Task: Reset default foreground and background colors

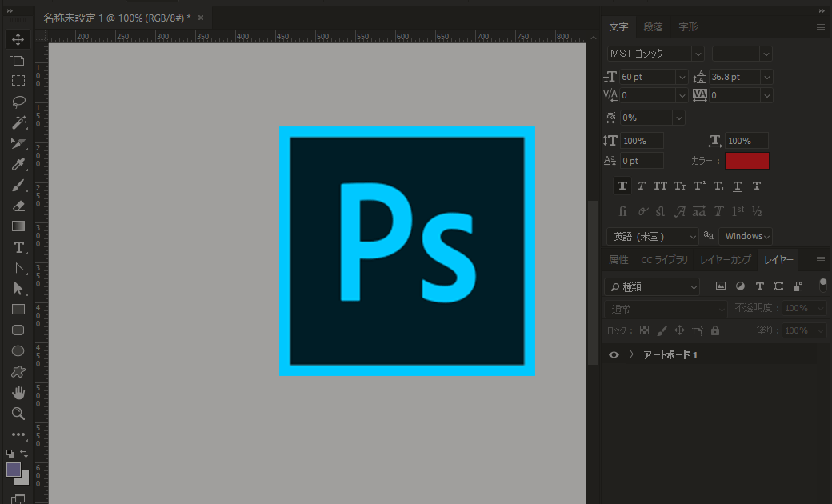Action: coord(10,454)
